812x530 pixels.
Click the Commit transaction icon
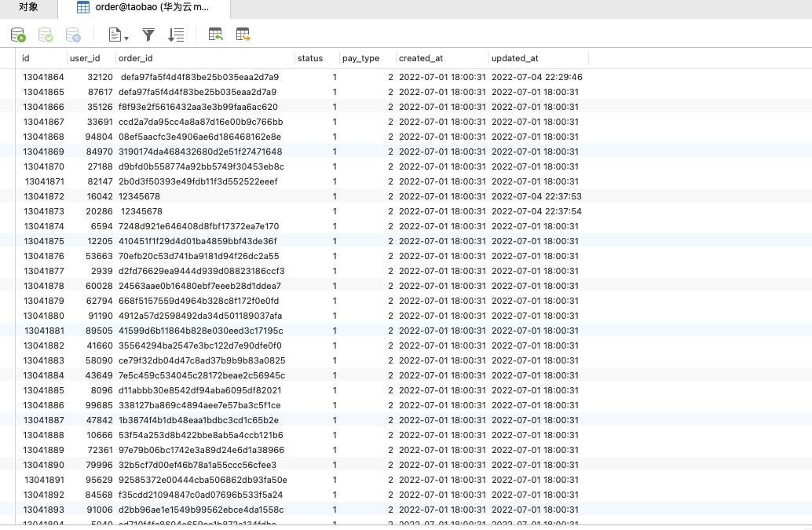click(46, 35)
